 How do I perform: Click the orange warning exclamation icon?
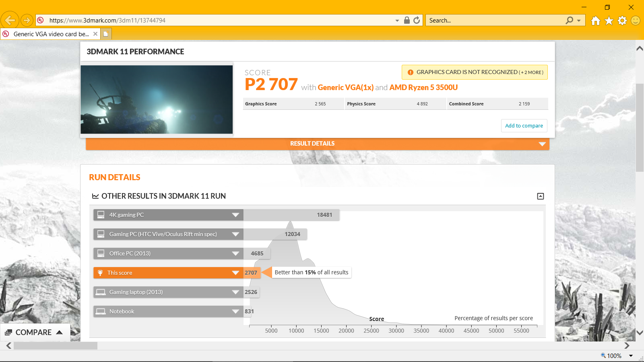tap(411, 72)
